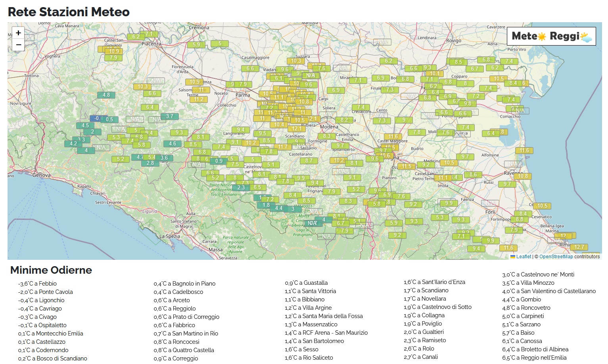Open the OpenStreetMap attribution link
Screen dimensions: 608x364
(x=556, y=257)
